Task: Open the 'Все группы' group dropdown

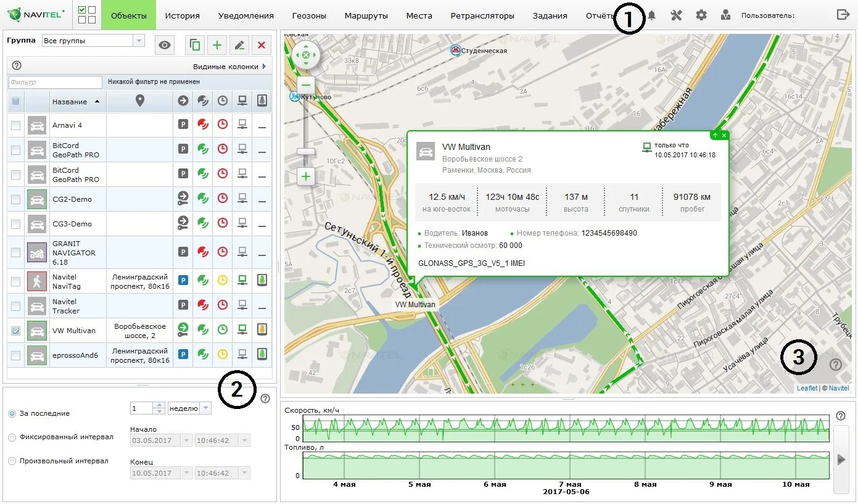Action: 93,41
